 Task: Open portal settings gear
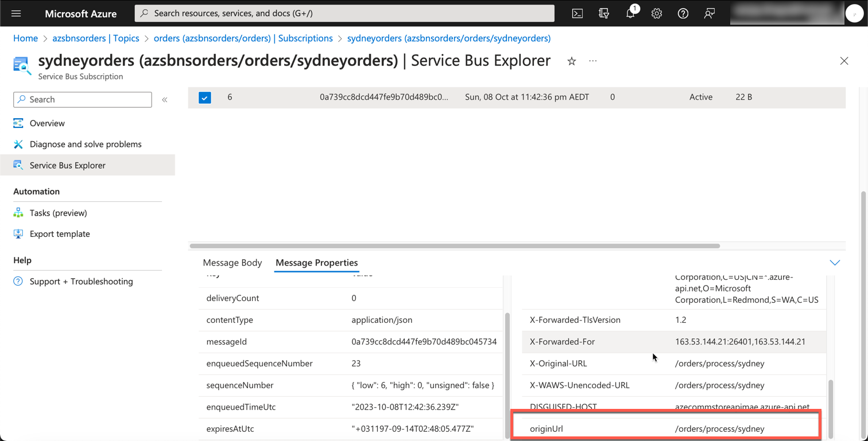point(657,13)
